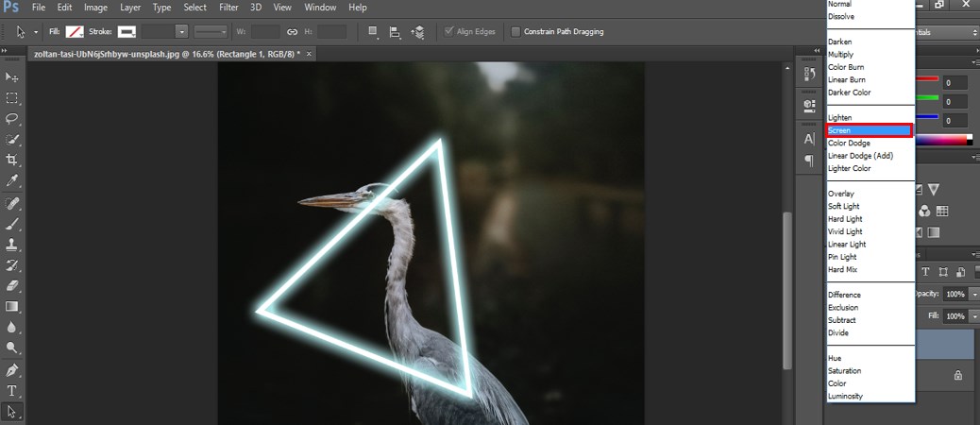Pick a color from the color ramp

click(940, 140)
